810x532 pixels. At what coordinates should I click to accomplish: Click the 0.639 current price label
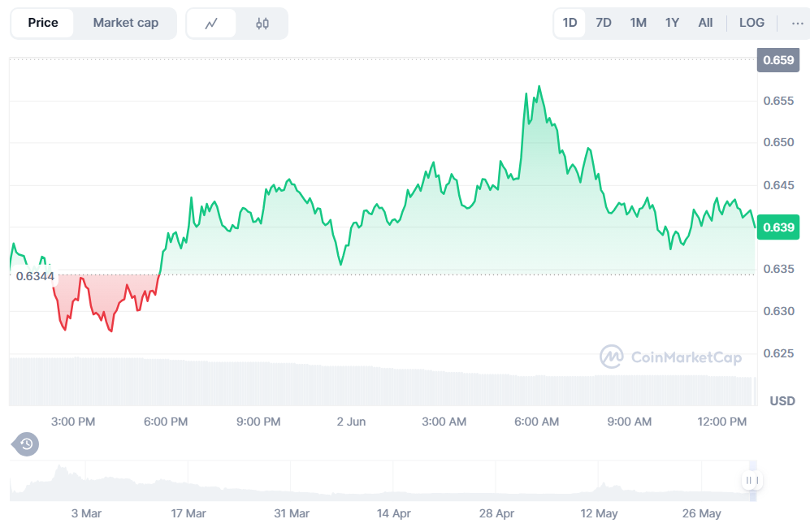tap(778, 227)
